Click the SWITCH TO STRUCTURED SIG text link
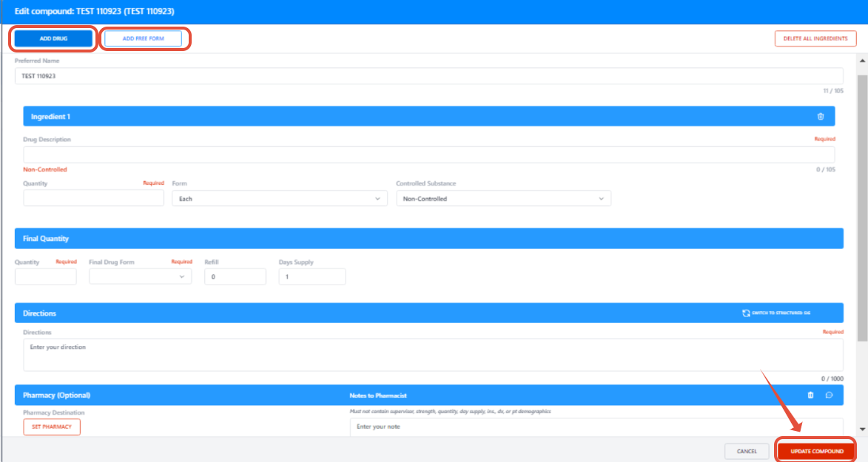This screenshot has height=462, width=868. (781, 313)
